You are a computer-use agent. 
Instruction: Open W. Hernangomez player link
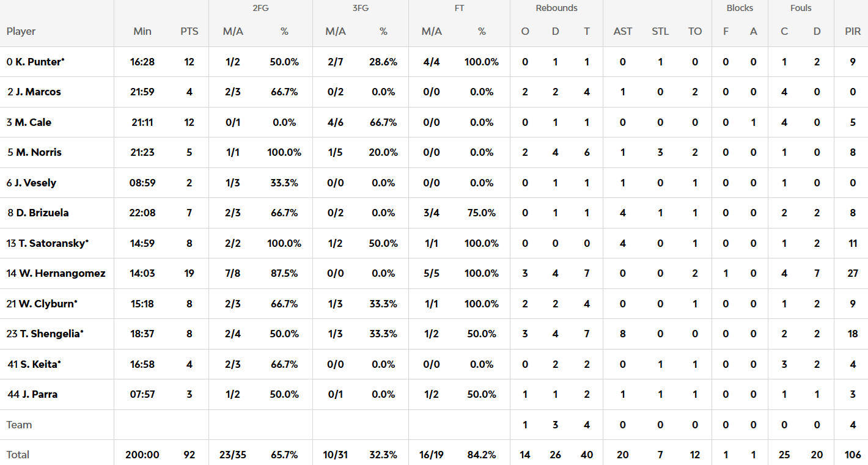62,274
